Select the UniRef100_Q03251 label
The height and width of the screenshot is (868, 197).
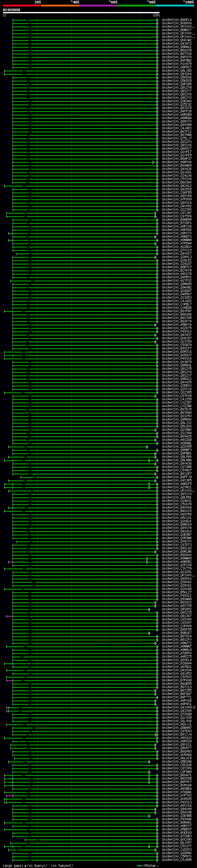(x=177, y=572)
